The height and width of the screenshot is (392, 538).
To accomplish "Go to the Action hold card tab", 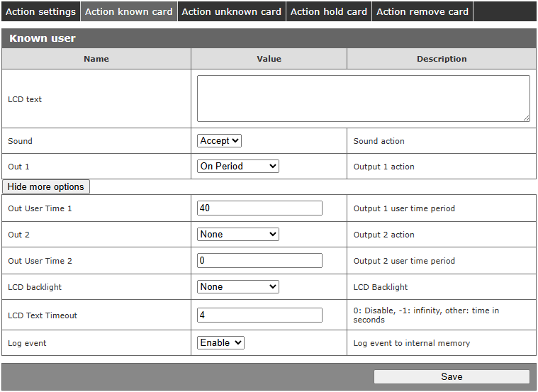I will click(329, 11).
